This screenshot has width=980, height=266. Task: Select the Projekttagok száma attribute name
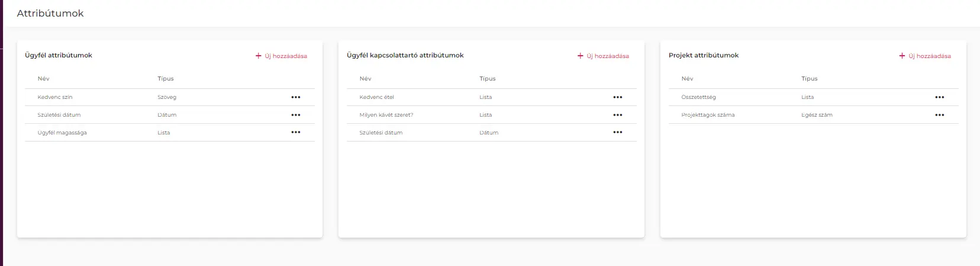tap(708, 115)
